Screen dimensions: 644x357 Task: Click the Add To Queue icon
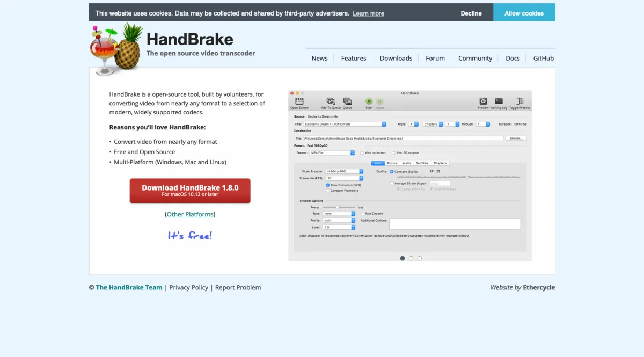(331, 101)
